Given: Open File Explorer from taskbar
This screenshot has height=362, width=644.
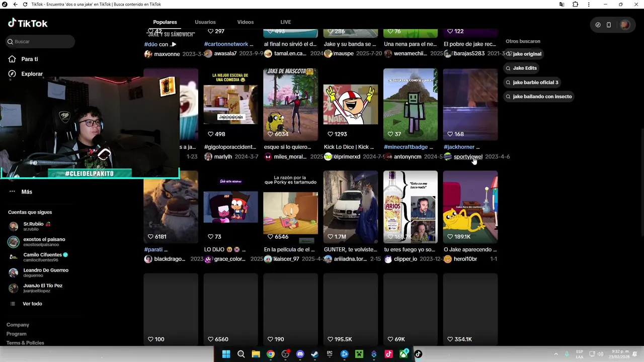Looking at the screenshot, I should pyautogui.click(x=256, y=354).
